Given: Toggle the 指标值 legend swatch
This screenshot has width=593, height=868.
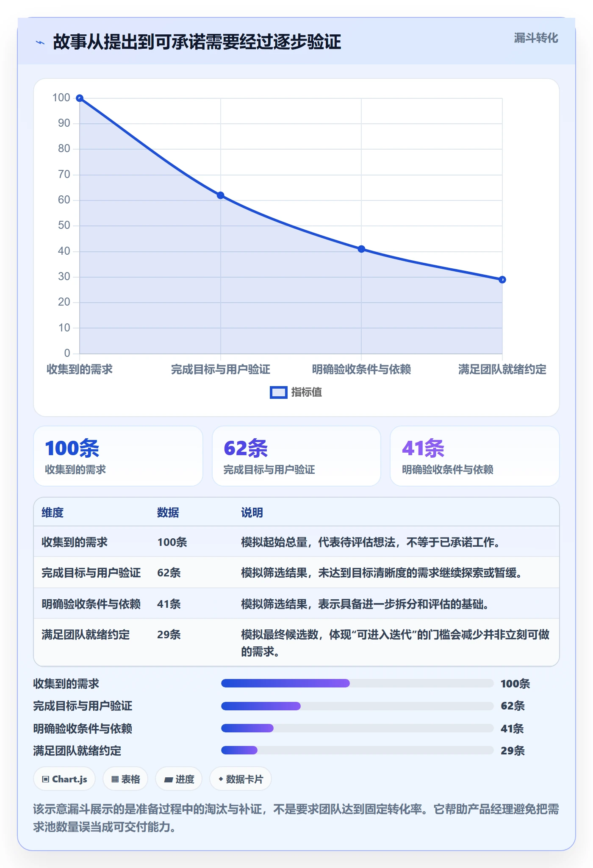Looking at the screenshot, I should coord(279,392).
